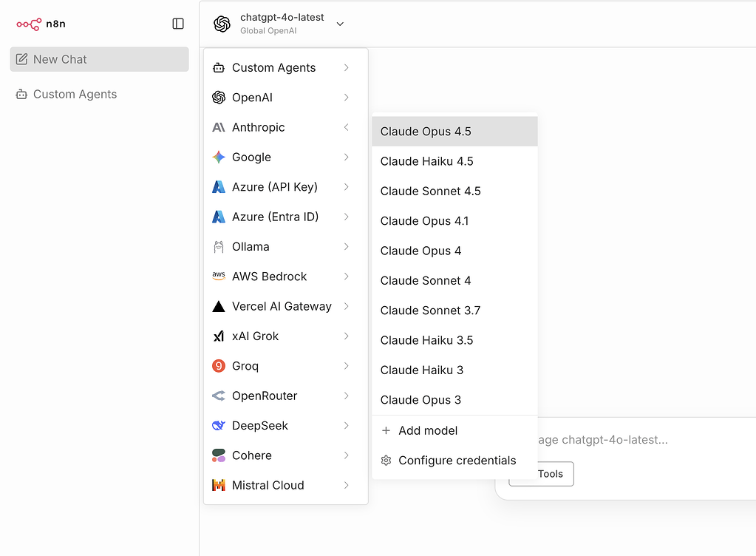Select Claude Sonnet 4.5 model
This screenshot has height=556, width=756.
tap(430, 191)
